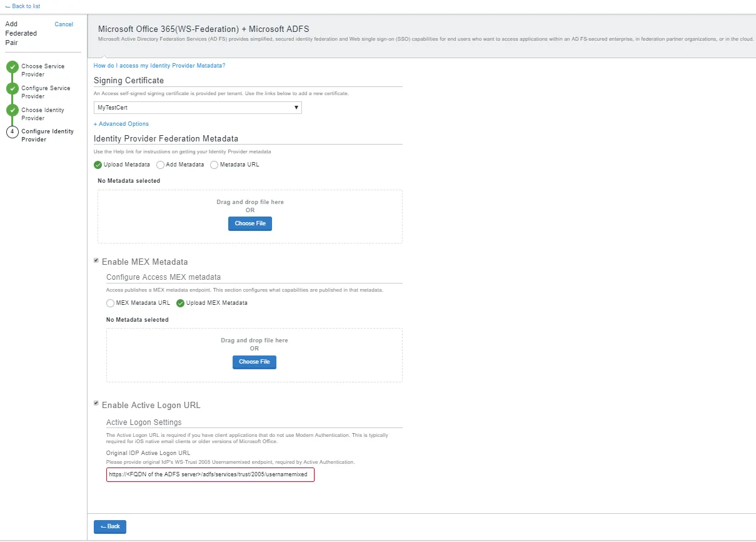Expand the Advanced Options section
756x542 pixels.
coord(121,124)
